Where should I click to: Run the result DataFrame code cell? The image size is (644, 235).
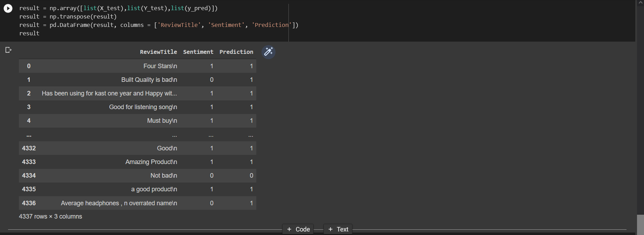[x=8, y=8]
